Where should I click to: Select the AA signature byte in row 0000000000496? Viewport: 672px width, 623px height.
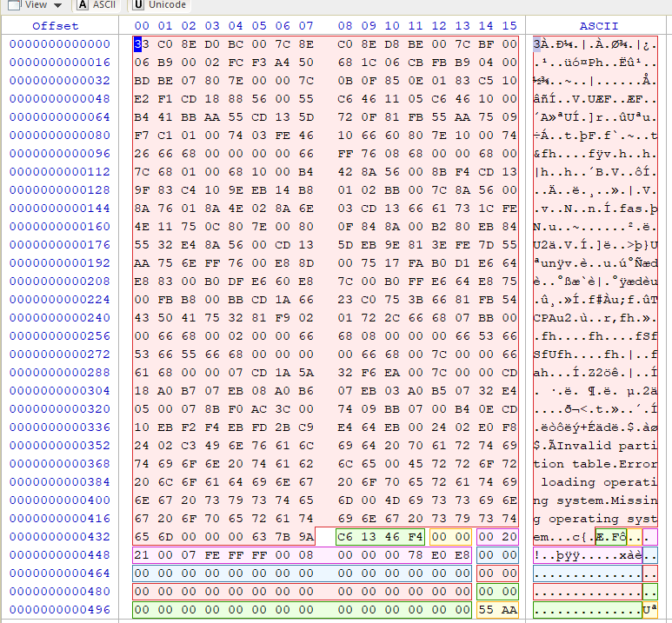(x=509, y=610)
